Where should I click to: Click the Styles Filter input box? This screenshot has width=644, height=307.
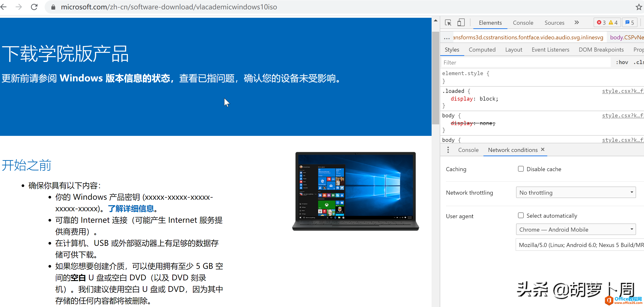click(x=526, y=62)
